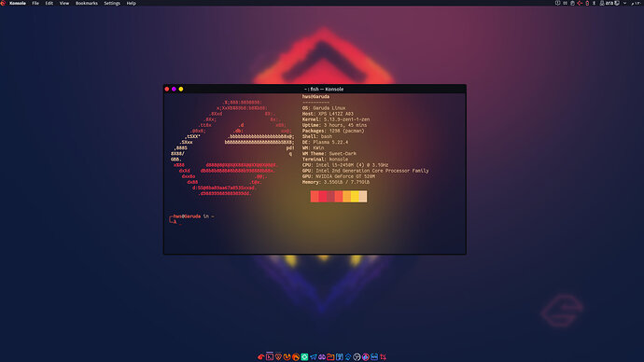Image resolution: width=644 pixels, height=362 pixels.
Task: Click the red arrows tray icon
Action: pyautogui.click(x=580, y=3)
